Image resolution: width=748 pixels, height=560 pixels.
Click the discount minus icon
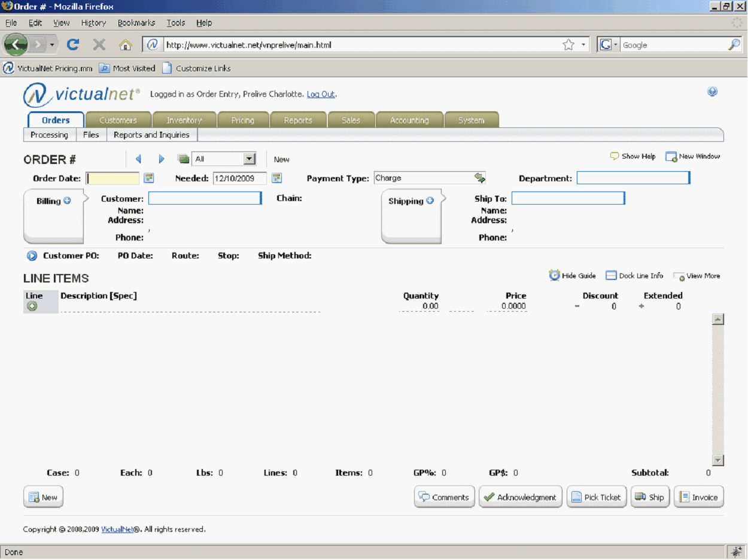[577, 306]
